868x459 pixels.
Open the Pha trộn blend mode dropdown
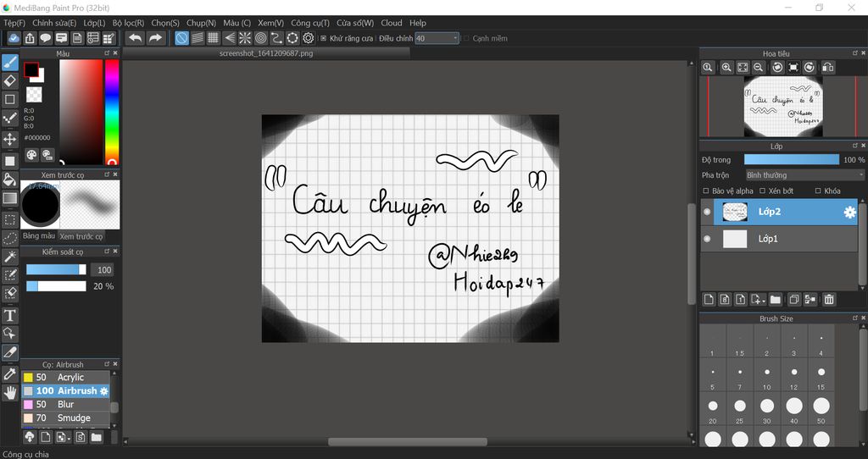804,174
